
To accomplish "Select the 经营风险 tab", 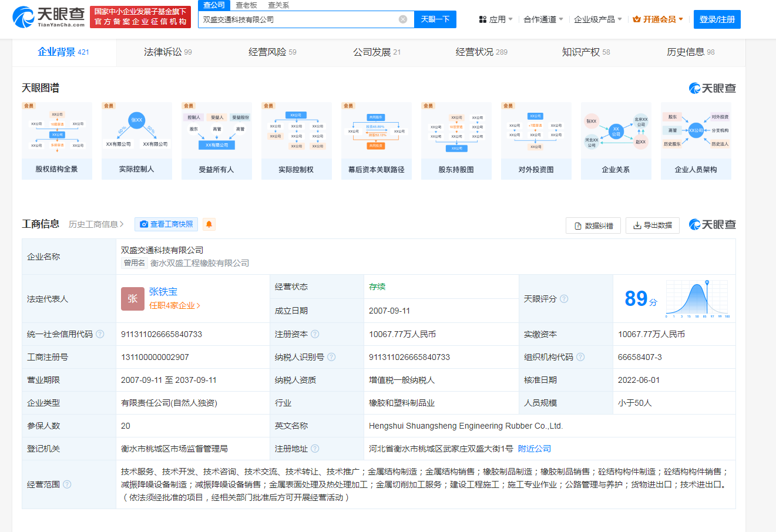I will pos(273,52).
